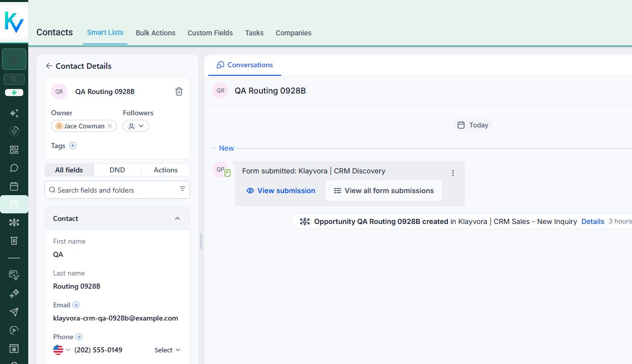Open the phone type Select dropdown
Screen dimensions: 632x364
click(x=167, y=350)
